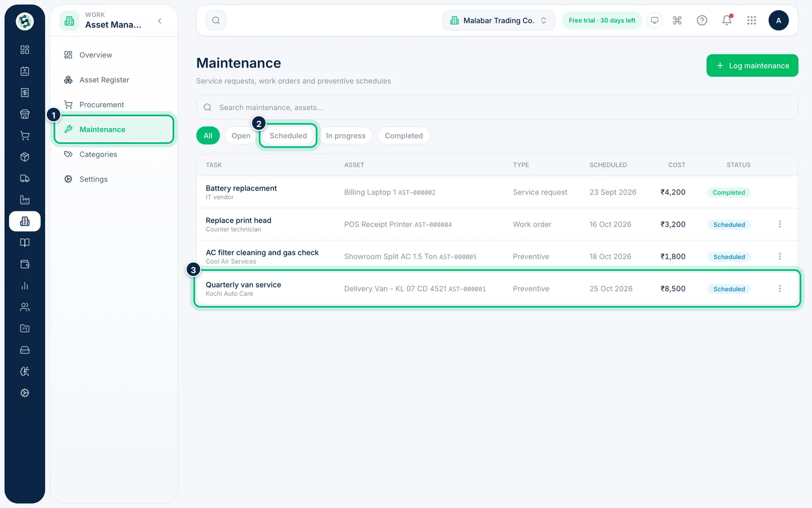Open the wallet icon in the rail
Image resolution: width=812 pixels, height=508 pixels.
[24, 264]
